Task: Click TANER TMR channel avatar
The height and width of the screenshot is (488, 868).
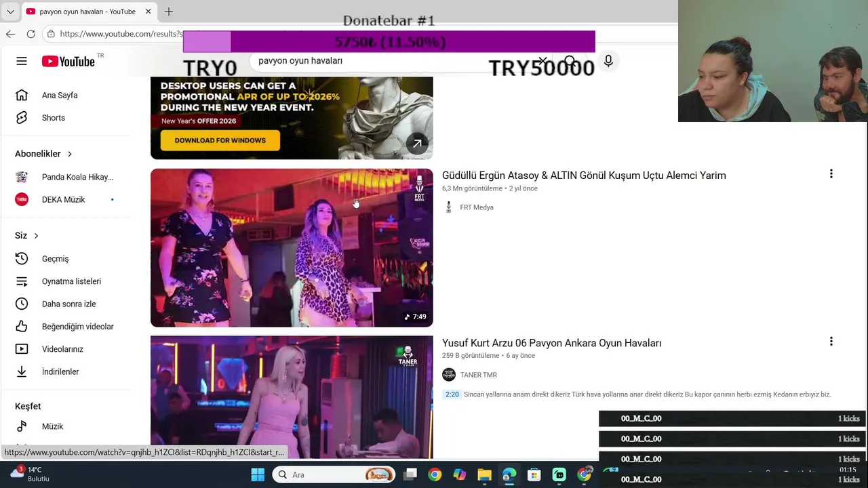Action: click(x=448, y=375)
